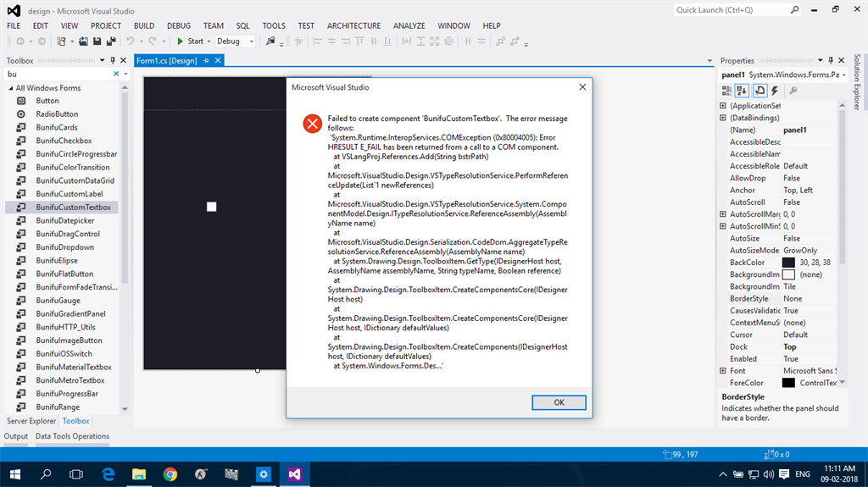Open the toolbox search options dropdown
This screenshot has width=868, height=487.
click(x=125, y=74)
